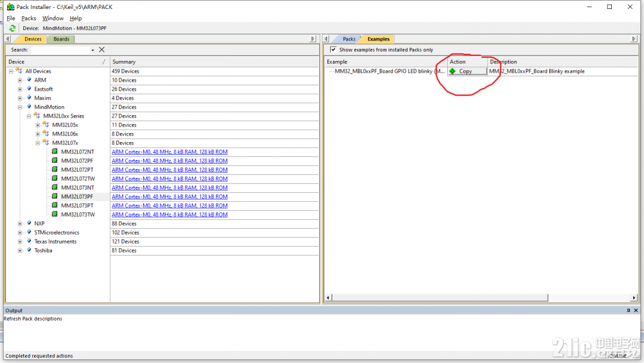This screenshot has width=644, height=363.
Task: Click the MM32L07x sub-family icon
Action: [x=46, y=143]
